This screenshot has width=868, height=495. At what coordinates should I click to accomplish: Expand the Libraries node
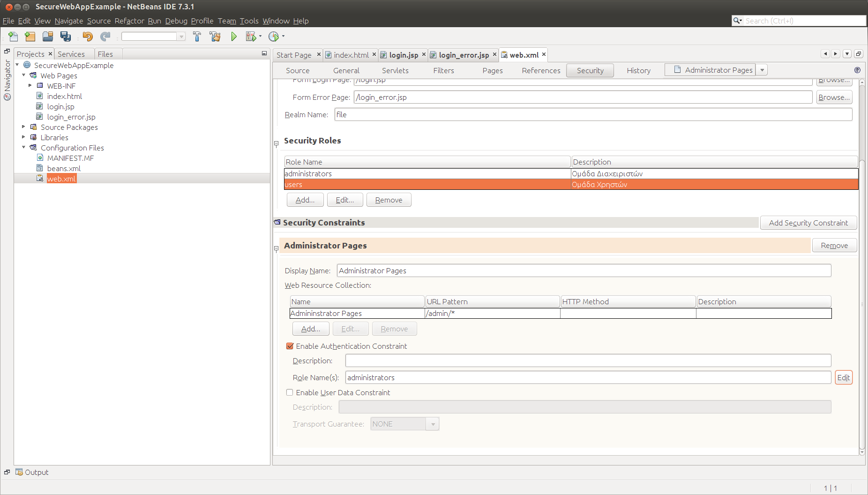point(24,137)
